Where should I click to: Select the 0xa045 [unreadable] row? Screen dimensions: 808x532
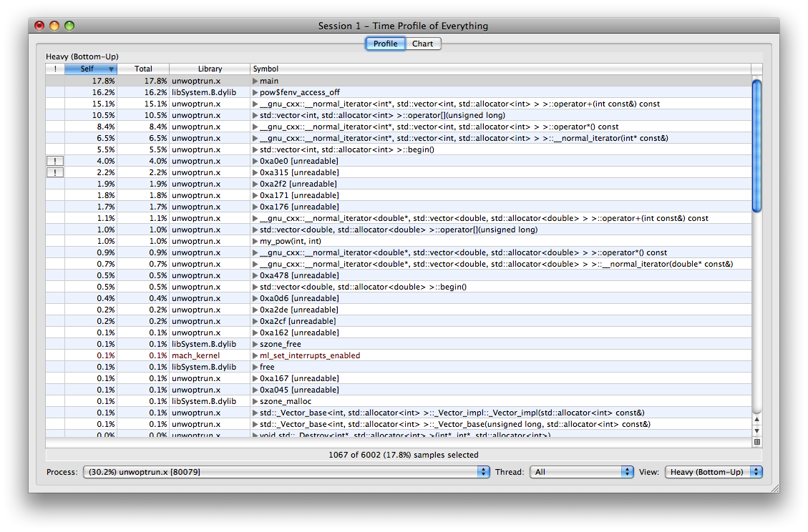[399, 390]
